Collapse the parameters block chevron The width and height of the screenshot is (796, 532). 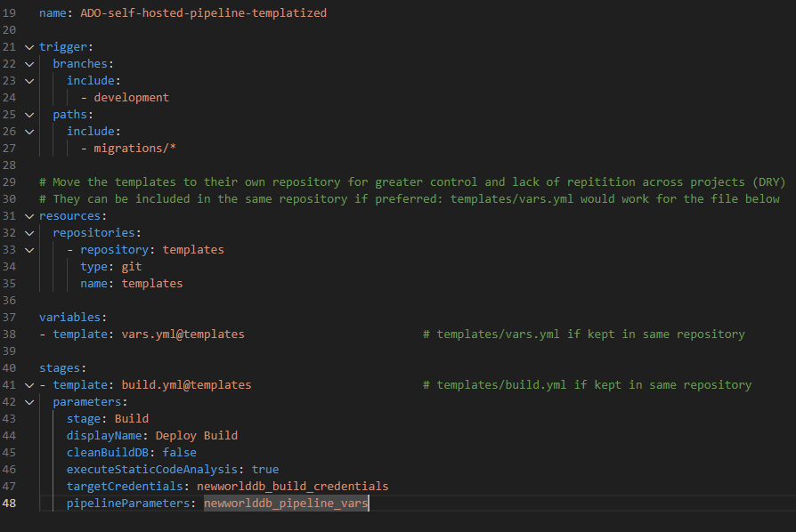coord(29,402)
